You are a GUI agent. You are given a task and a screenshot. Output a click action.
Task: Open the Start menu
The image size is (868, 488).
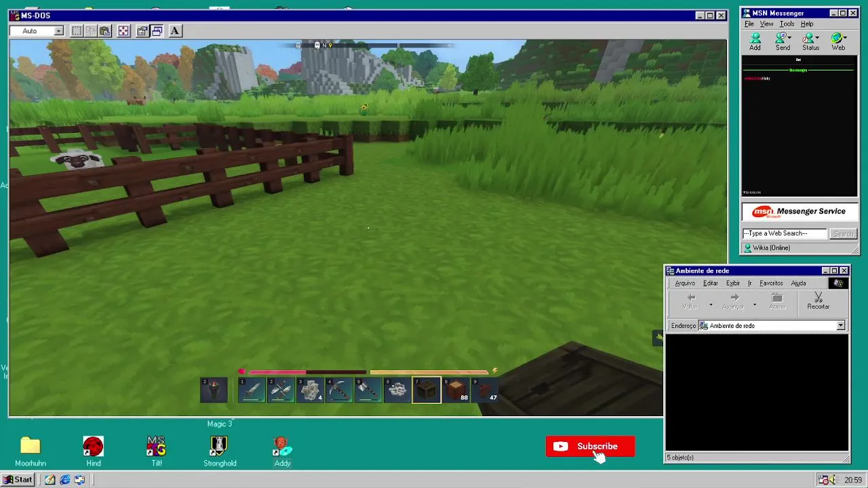click(18, 480)
